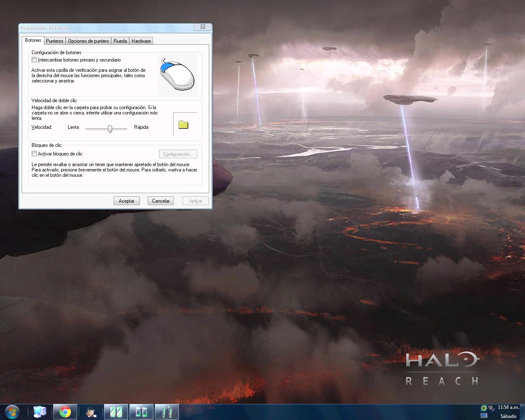Launch the character avatar app from the taskbar
Image resolution: width=525 pixels, height=420 pixels.
pyautogui.click(x=91, y=411)
